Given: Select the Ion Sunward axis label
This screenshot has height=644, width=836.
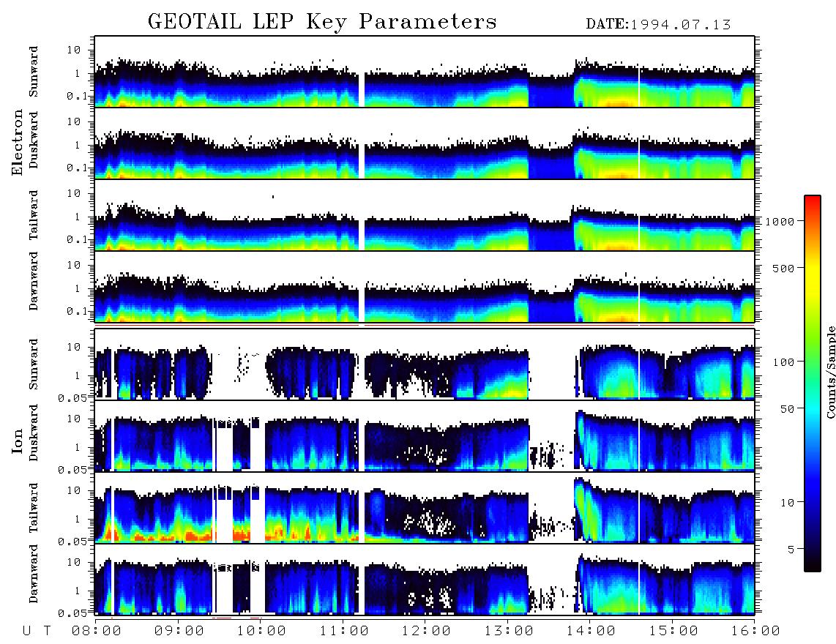Looking at the screenshot, I should pyautogui.click(x=34, y=364).
